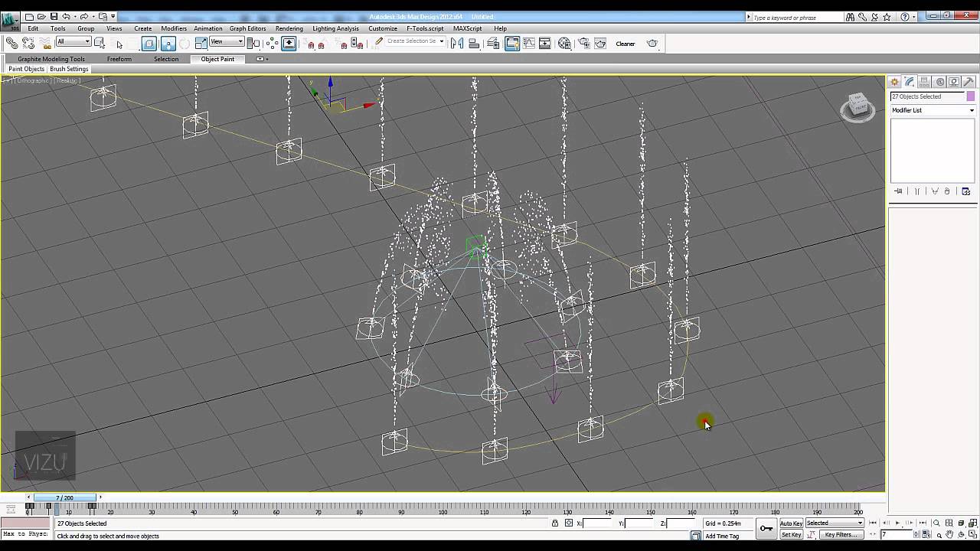The width and height of the screenshot is (980, 551).
Task: Open the Modifiers menu
Action: pos(174,28)
